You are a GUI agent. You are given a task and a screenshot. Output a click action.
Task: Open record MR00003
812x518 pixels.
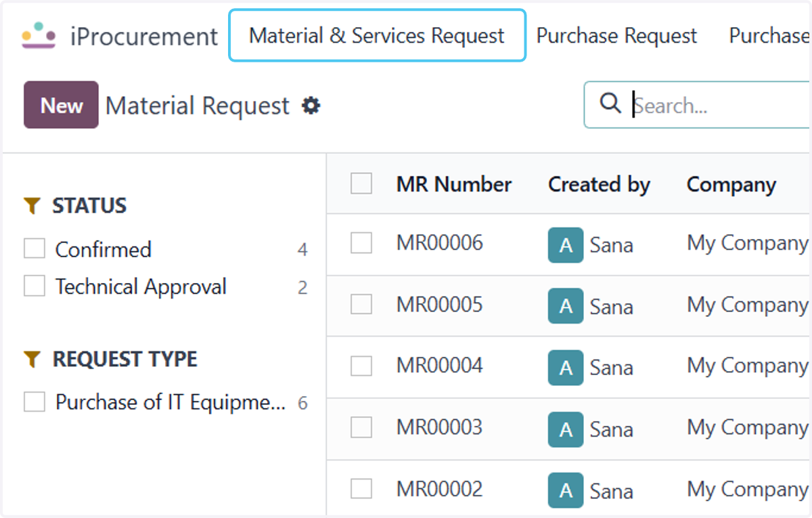pyautogui.click(x=440, y=427)
